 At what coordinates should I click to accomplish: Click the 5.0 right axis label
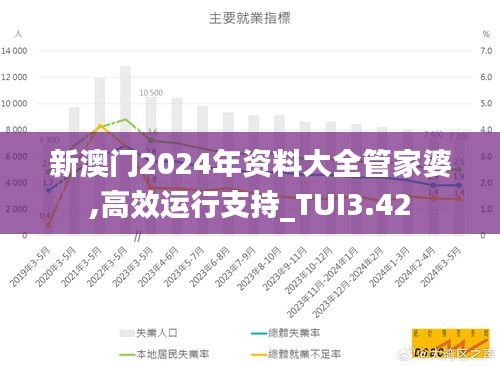coord(486,104)
